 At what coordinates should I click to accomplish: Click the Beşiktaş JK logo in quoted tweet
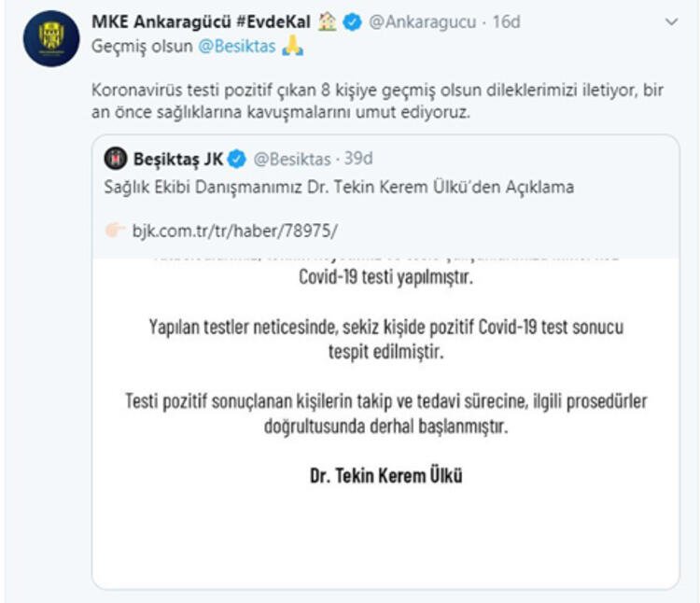pos(115,158)
